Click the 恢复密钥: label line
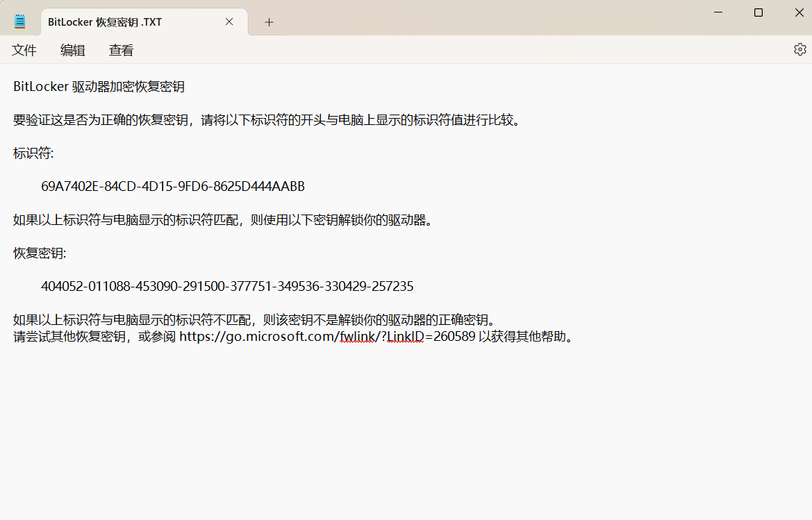Screen dimensions: 812x520 click(40, 253)
